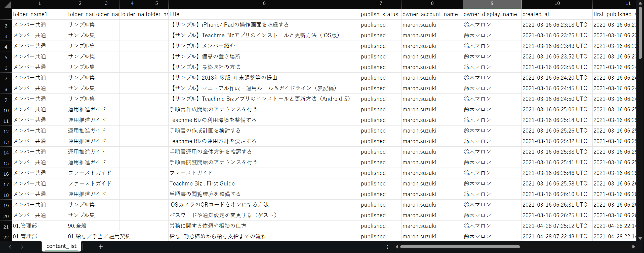
Task: Click the next sheet navigation arrow
Action: coord(22,247)
